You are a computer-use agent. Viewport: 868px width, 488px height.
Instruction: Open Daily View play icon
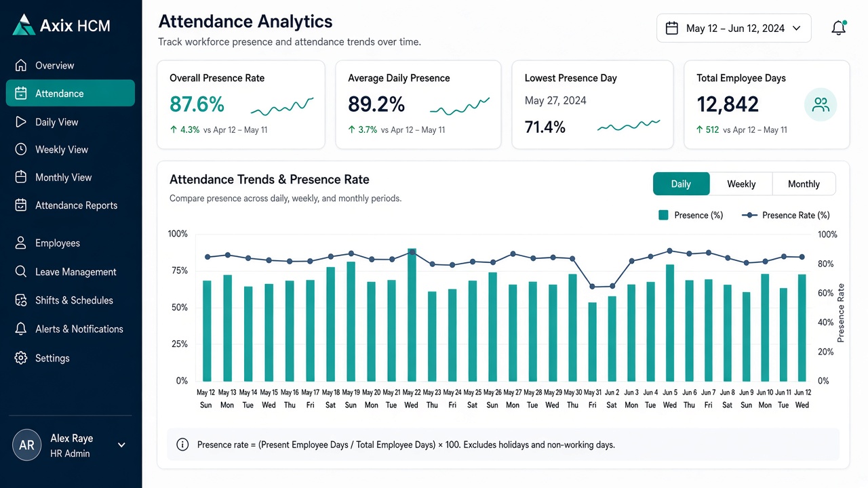pos(21,122)
